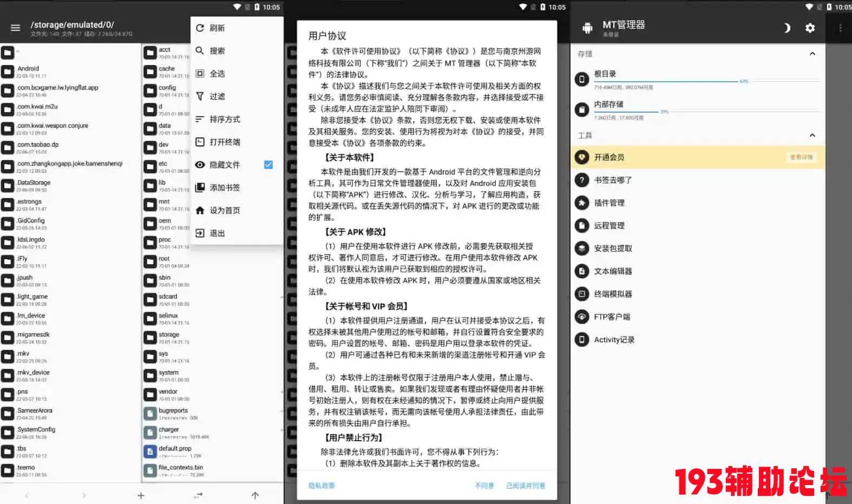
Task: Click 不同意 button in agreement dialog
Action: [484, 486]
